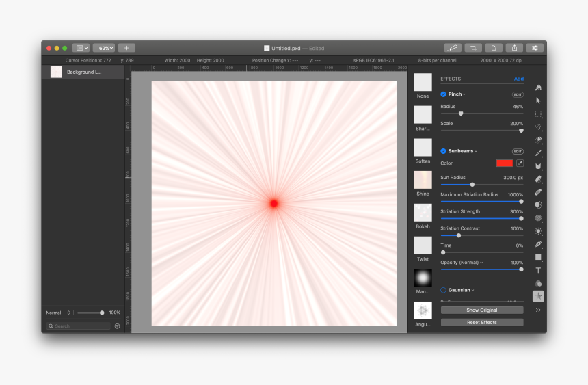Select the Background layer row

point(83,72)
